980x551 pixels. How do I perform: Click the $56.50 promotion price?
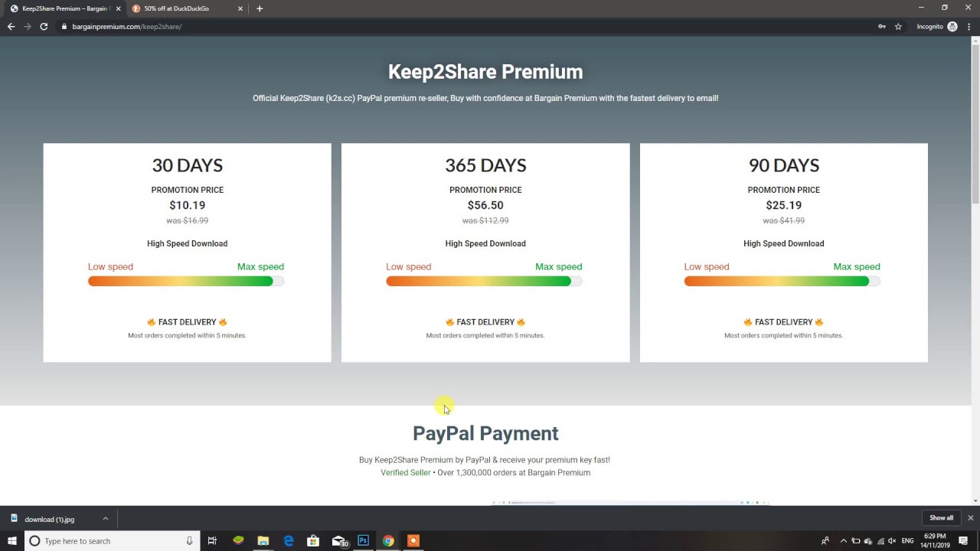tap(485, 205)
